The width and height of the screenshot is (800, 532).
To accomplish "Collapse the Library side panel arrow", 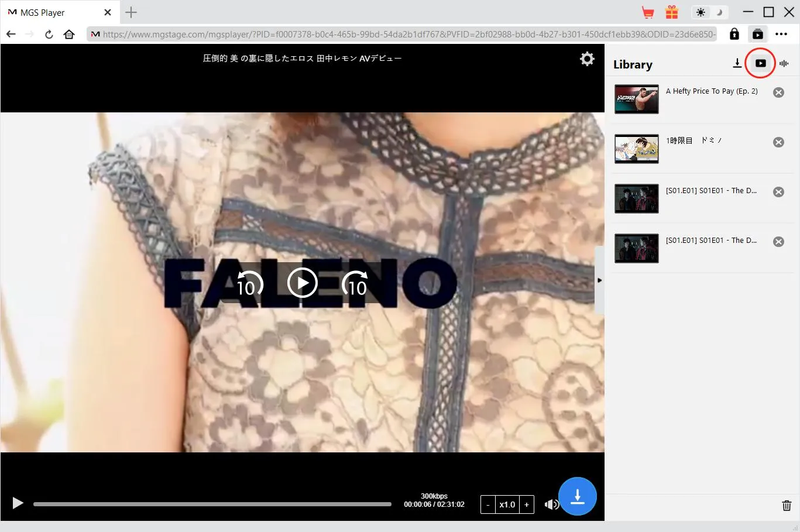I will (599, 280).
